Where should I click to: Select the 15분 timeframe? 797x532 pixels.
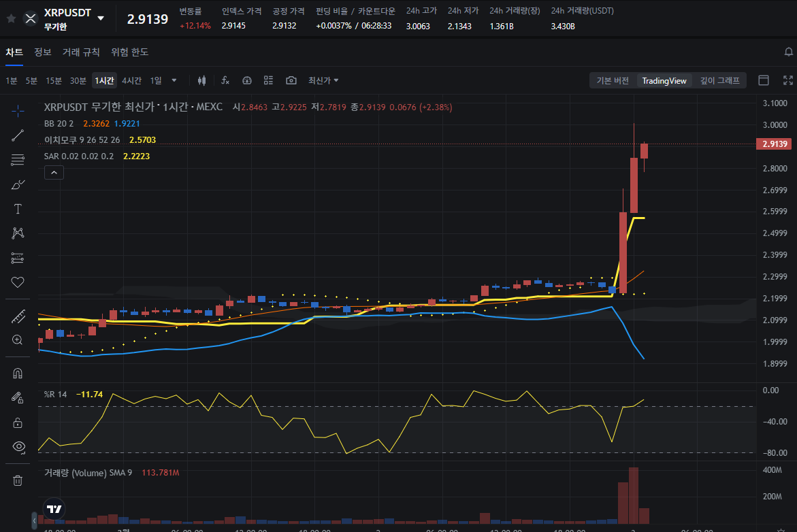pyautogui.click(x=54, y=81)
